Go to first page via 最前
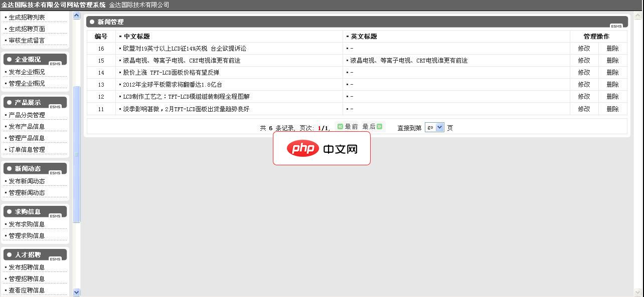 348,127
